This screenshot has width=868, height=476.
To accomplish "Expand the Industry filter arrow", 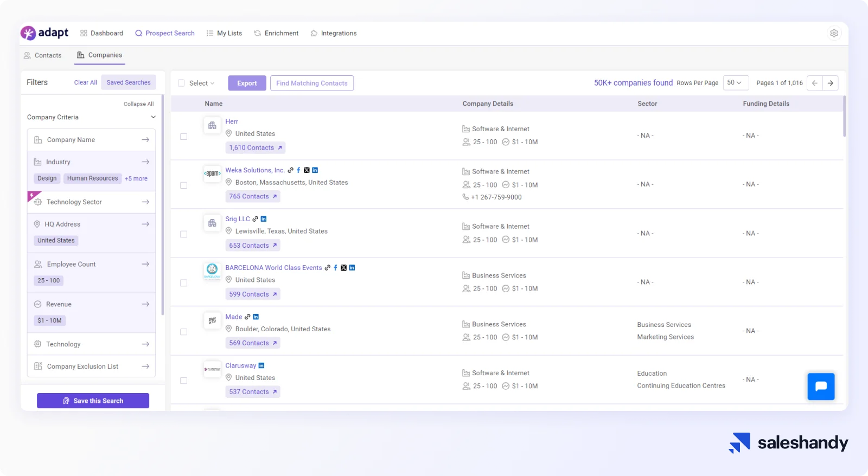I will coord(145,162).
